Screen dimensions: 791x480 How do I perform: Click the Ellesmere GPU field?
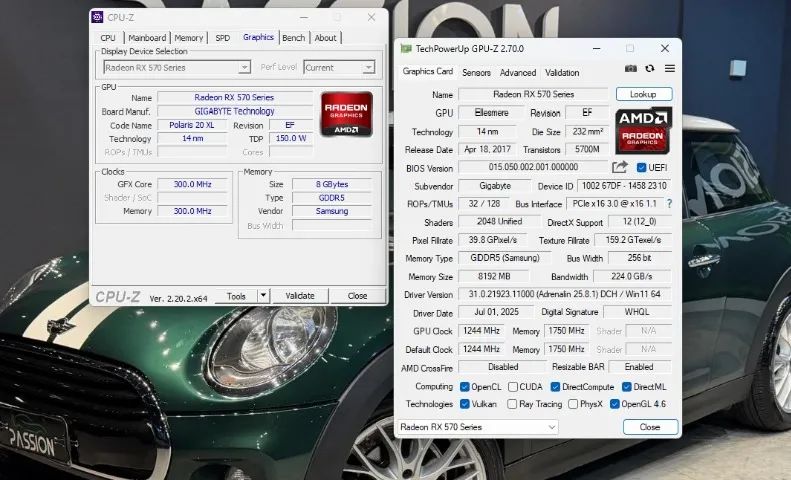[x=491, y=112]
